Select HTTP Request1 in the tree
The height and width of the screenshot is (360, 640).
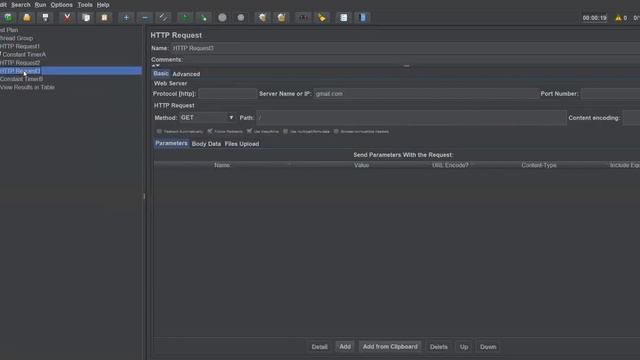pos(20,46)
